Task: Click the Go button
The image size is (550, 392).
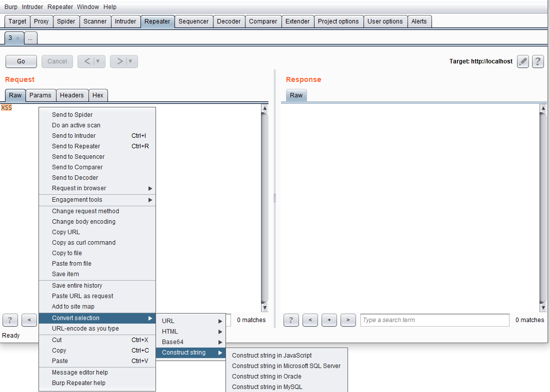Action: coord(21,61)
